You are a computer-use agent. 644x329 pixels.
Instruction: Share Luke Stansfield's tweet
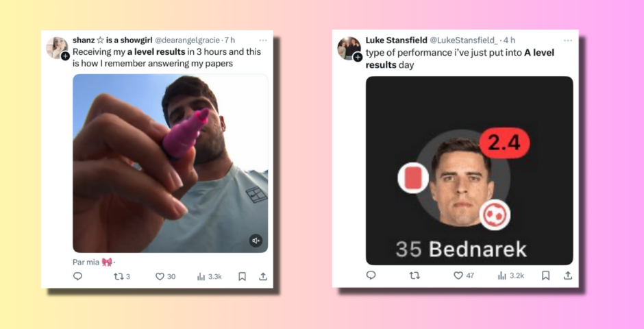[568, 275]
